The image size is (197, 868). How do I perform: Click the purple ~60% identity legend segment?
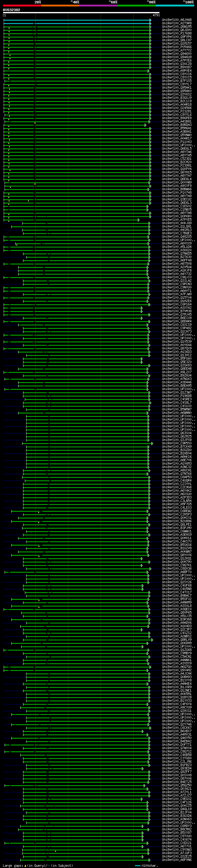[x=99, y=6]
